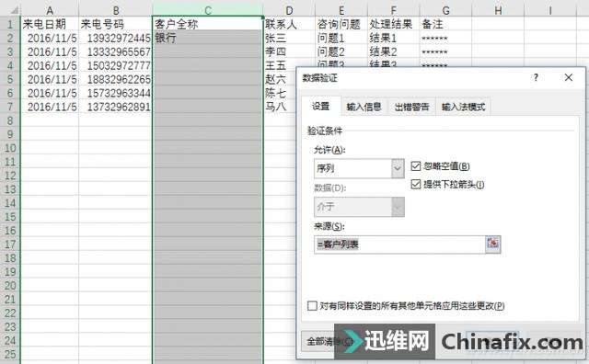The image size is (589, 364).
Task: Toggle the 提供下拉箭头 checkbox
Action: pos(415,184)
